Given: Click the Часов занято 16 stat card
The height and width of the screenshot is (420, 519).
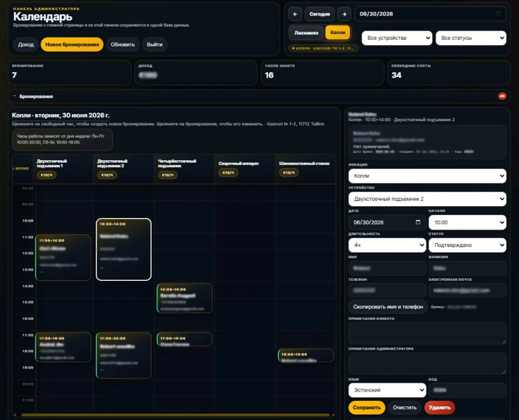Looking at the screenshot, I should (x=322, y=72).
